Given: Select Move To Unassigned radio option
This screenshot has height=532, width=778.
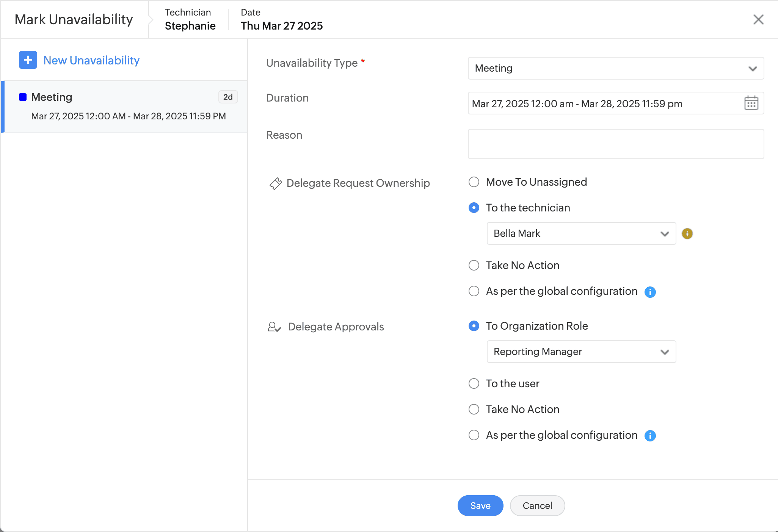Looking at the screenshot, I should [474, 182].
